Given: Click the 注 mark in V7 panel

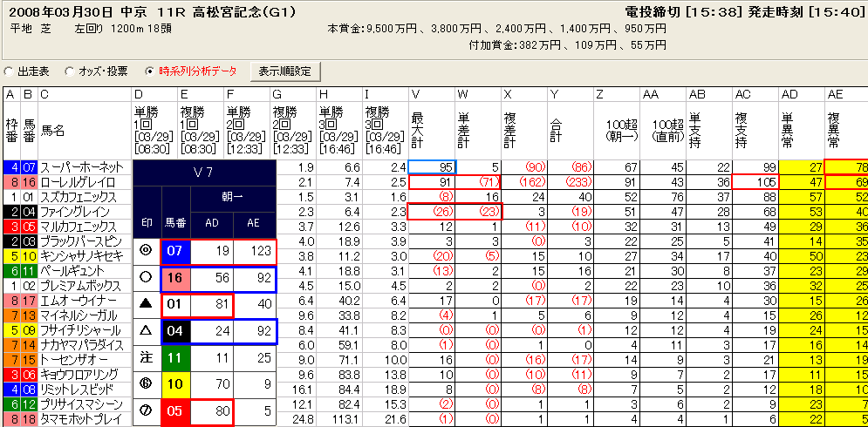Looking at the screenshot, I should (x=147, y=358).
